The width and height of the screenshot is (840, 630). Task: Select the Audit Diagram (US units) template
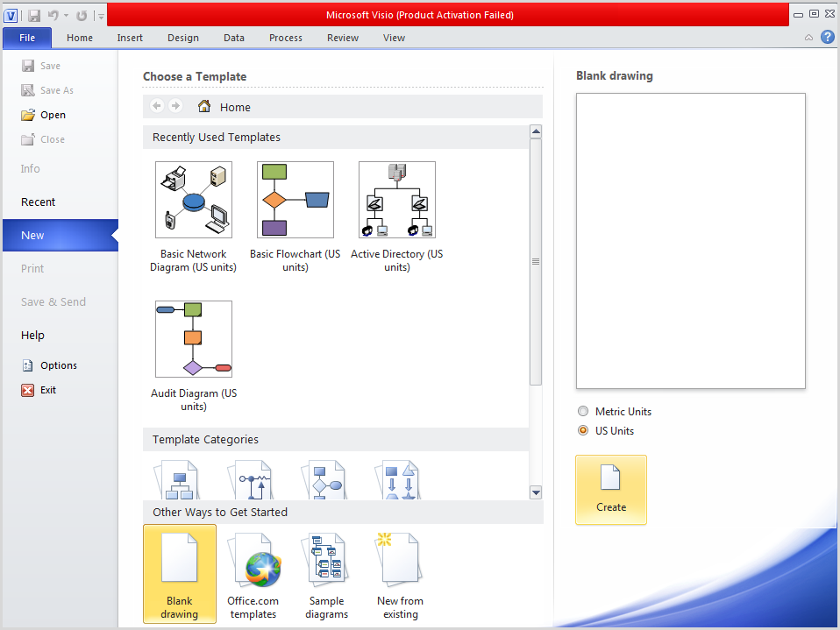click(x=194, y=357)
